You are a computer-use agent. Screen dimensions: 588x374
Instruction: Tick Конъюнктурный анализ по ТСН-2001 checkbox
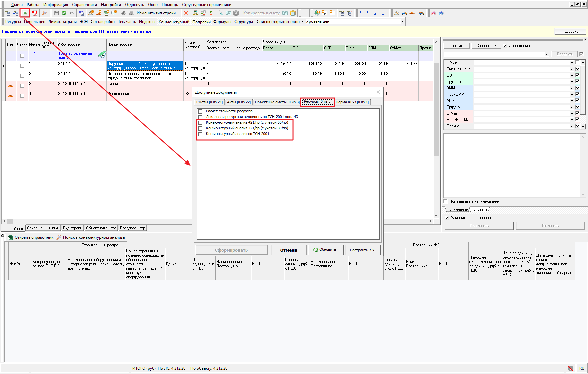point(200,134)
